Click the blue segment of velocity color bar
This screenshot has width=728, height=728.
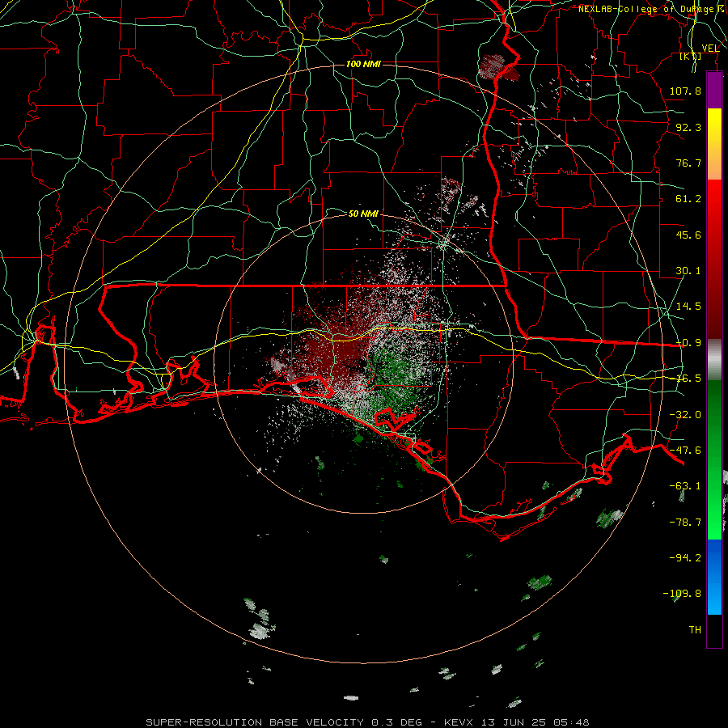point(714,577)
